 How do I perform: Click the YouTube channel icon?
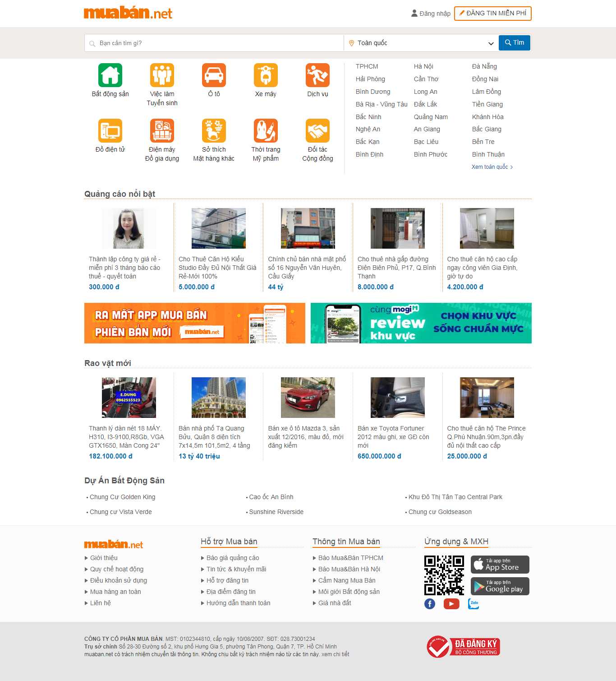[451, 603]
